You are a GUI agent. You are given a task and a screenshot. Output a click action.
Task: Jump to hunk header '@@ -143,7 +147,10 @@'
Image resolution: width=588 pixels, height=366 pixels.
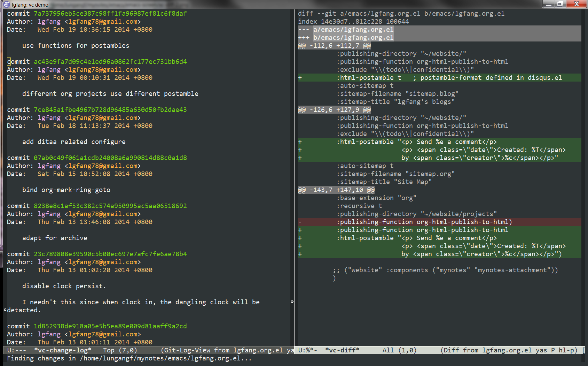336,190
